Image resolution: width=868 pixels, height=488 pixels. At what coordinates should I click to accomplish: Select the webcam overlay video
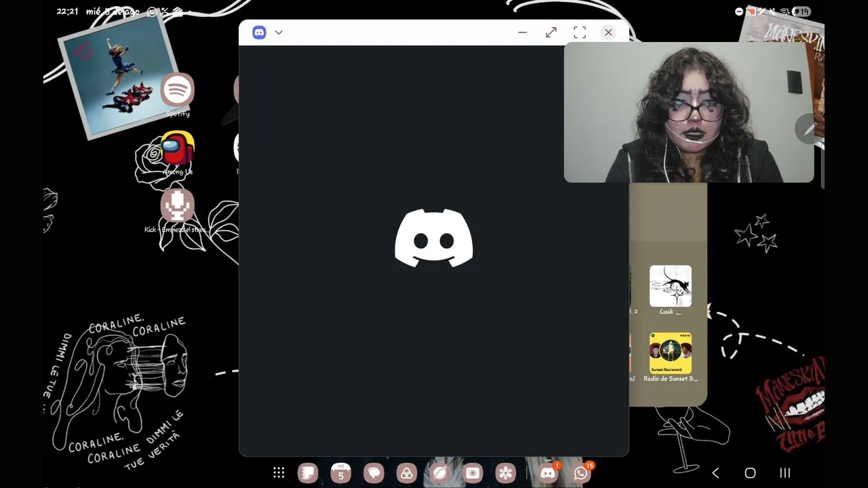pos(689,113)
